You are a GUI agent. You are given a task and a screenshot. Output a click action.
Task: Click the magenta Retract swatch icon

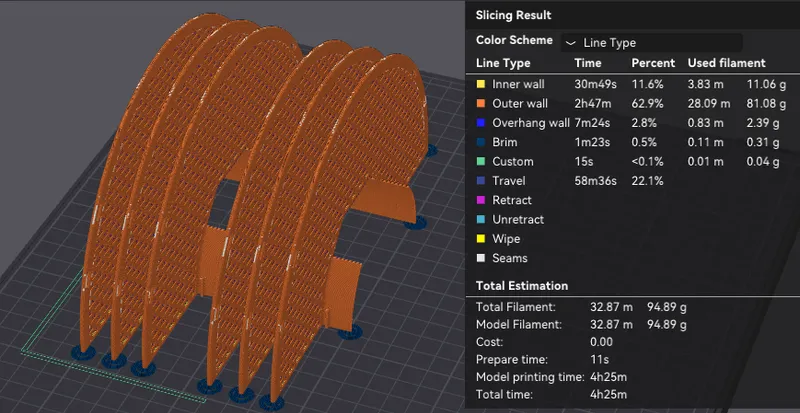481,201
